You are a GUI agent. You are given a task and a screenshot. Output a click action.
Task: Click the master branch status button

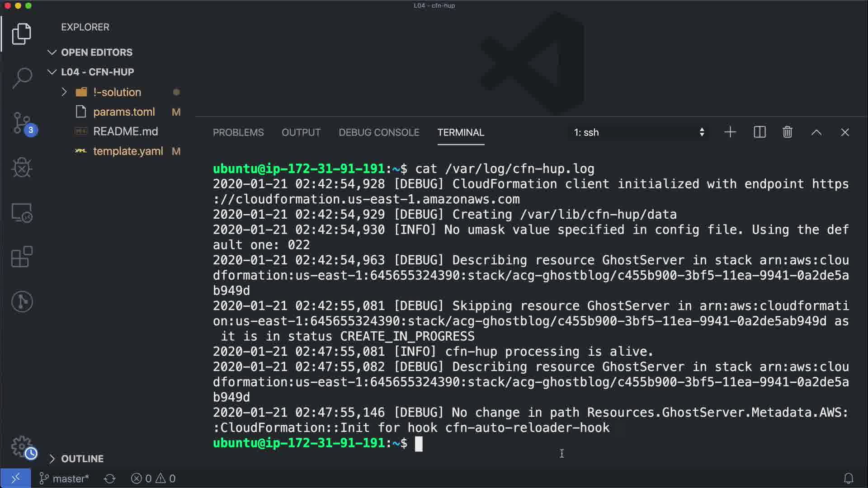(x=64, y=479)
